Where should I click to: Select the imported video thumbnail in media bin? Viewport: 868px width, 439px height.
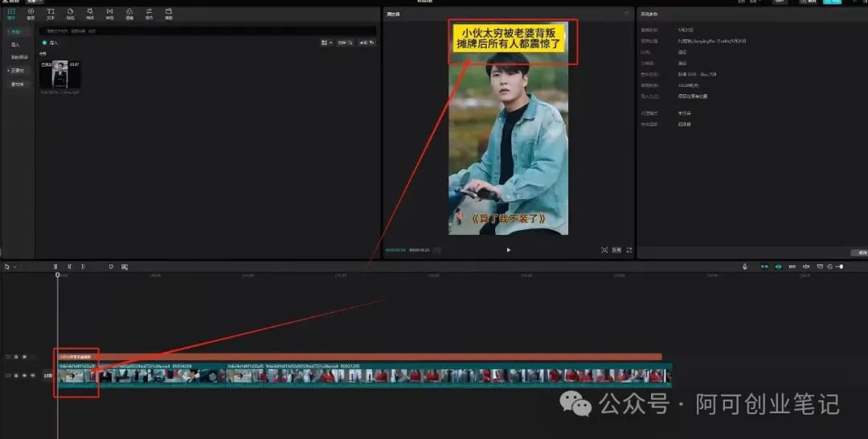coord(59,74)
